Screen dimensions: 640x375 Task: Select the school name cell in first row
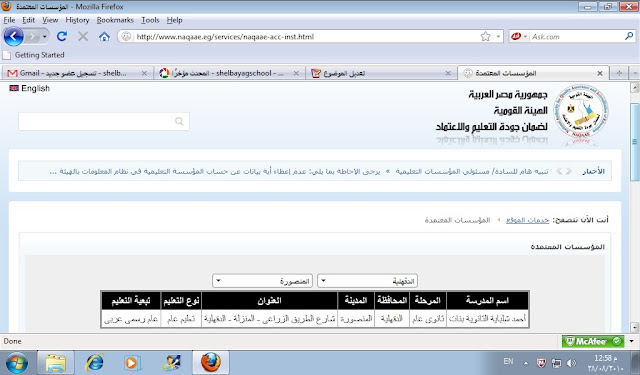click(488, 319)
